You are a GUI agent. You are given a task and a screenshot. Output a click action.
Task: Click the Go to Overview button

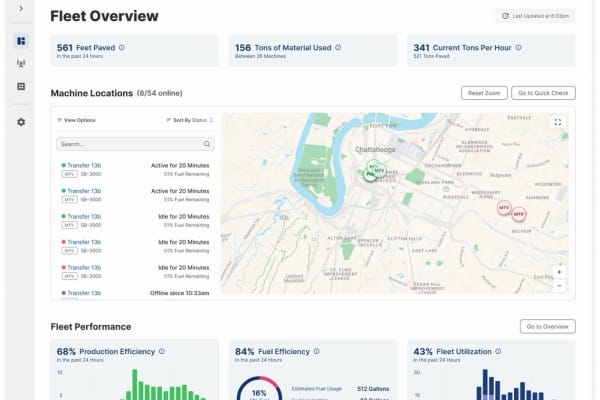click(548, 327)
